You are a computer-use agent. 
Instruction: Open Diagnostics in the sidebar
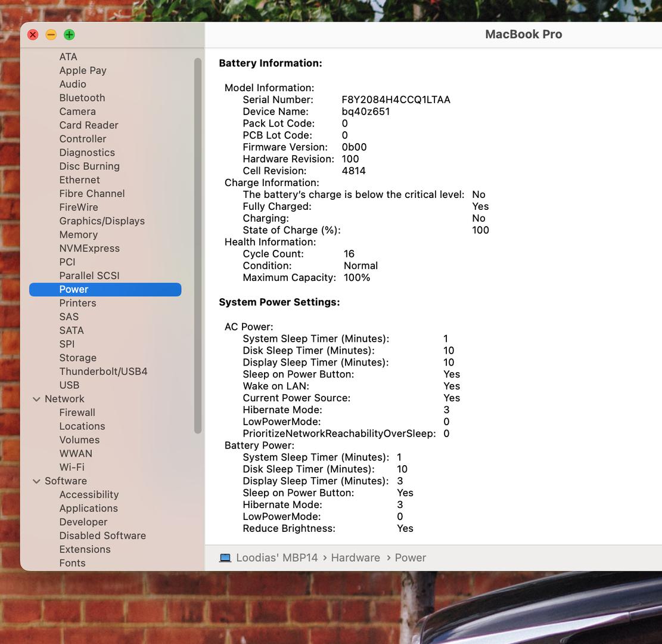point(87,153)
